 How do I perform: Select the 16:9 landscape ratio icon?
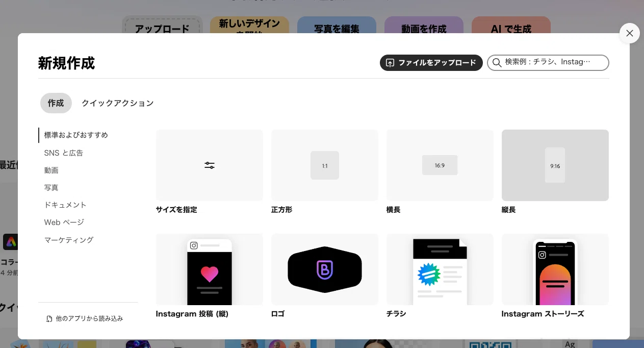(x=440, y=165)
